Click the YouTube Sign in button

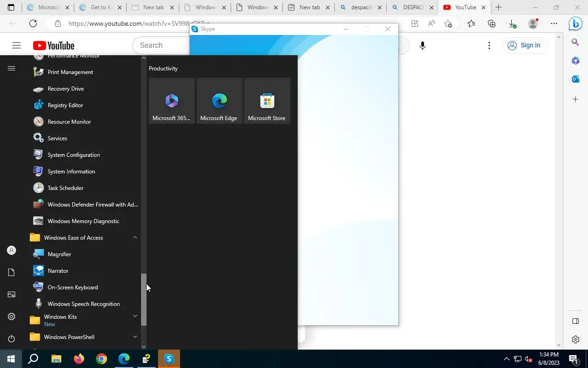pyautogui.click(x=524, y=45)
